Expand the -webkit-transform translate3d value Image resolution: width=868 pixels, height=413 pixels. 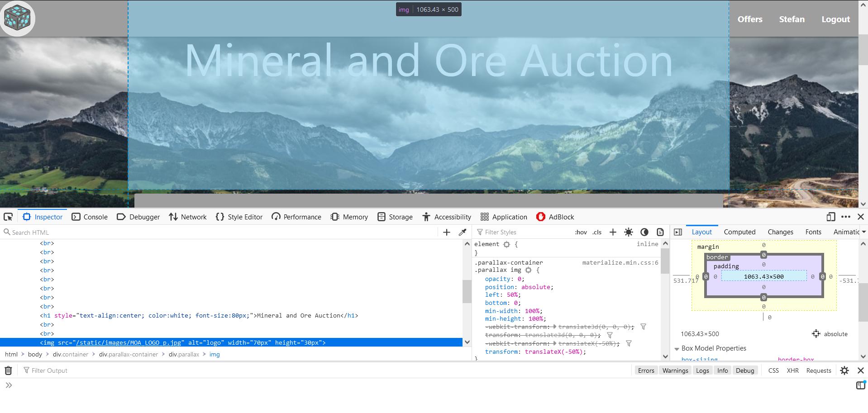point(555,327)
